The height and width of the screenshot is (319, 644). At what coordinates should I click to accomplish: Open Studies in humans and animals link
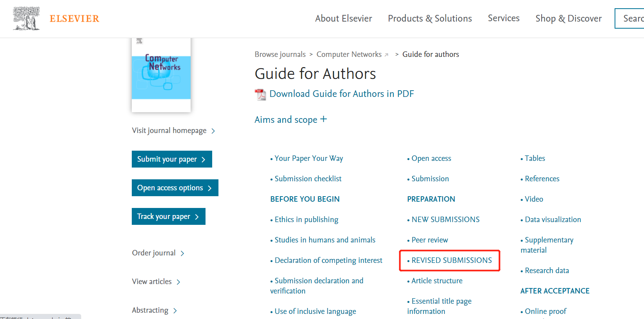[325, 240]
